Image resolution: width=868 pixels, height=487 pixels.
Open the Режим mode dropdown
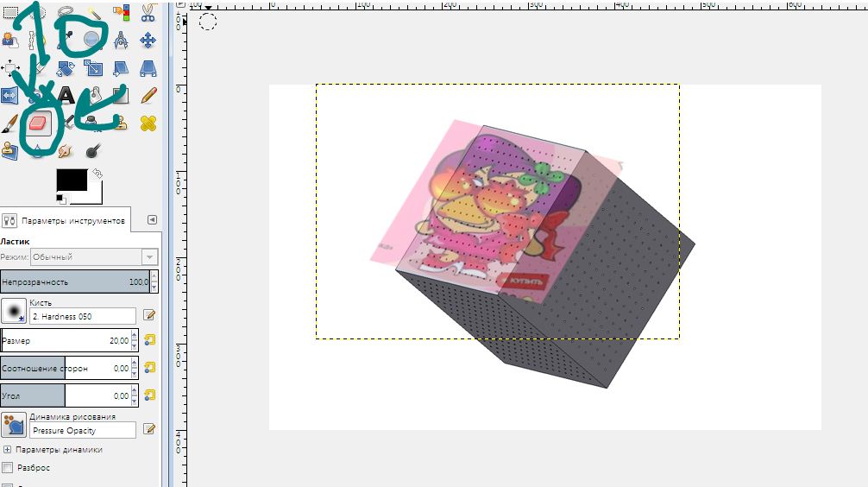(94, 256)
